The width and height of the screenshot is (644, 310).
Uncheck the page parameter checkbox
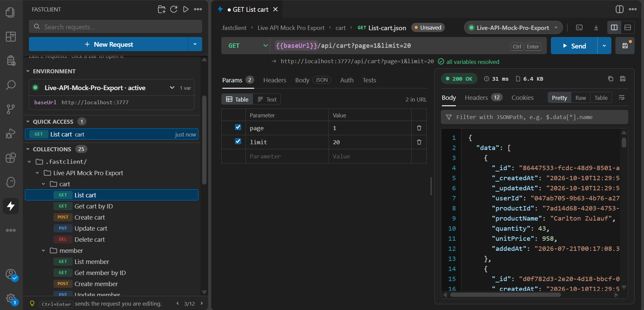pyautogui.click(x=238, y=127)
